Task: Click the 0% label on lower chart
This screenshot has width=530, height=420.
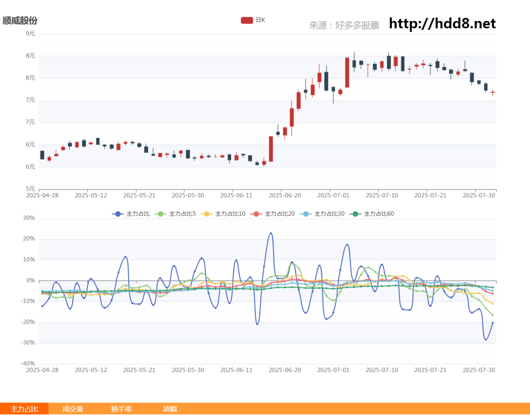Action: click(30, 280)
